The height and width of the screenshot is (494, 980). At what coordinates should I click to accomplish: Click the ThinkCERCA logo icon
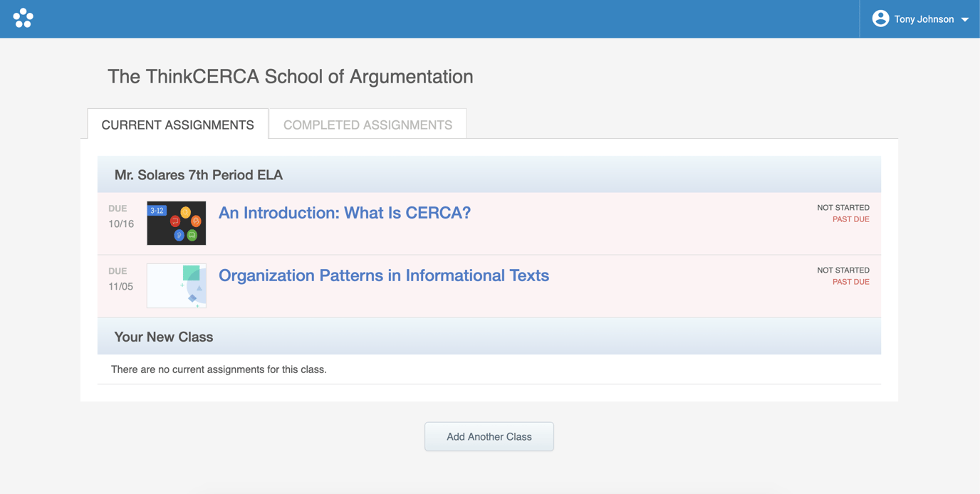click(x=23, y=17)
